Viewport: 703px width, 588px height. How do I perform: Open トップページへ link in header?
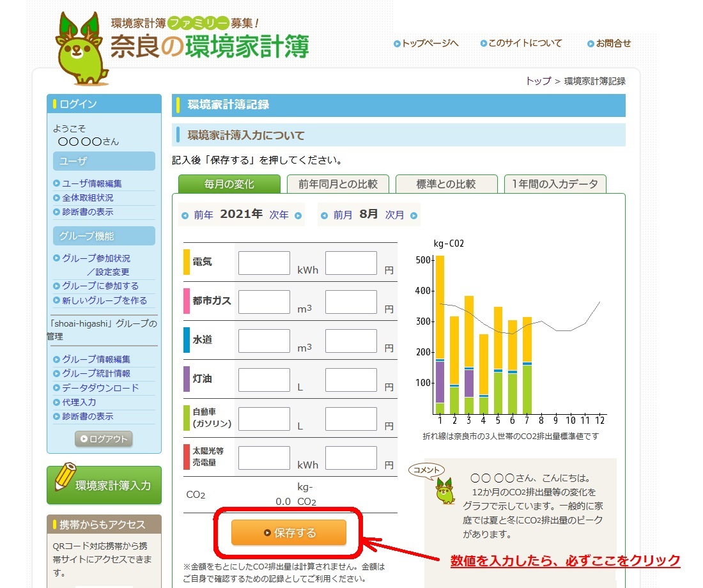coord(426,43)
